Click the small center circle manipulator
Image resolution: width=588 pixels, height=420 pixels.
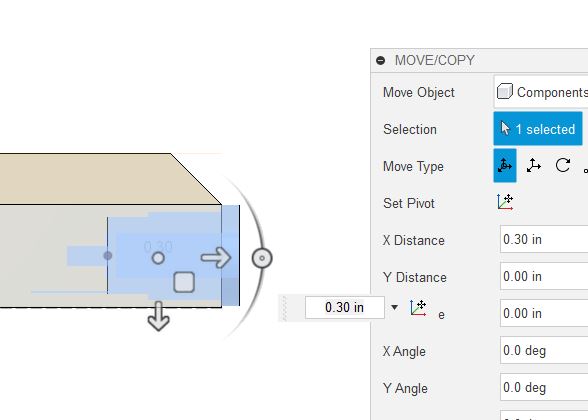point(158,258)
